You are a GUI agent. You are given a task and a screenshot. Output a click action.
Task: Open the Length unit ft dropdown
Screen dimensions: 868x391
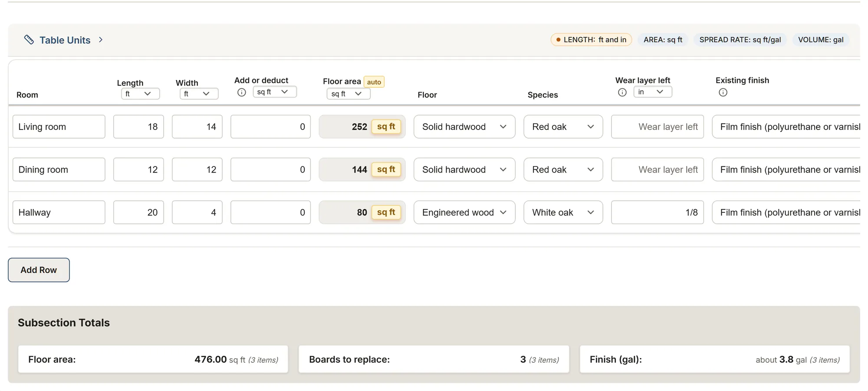140,93
